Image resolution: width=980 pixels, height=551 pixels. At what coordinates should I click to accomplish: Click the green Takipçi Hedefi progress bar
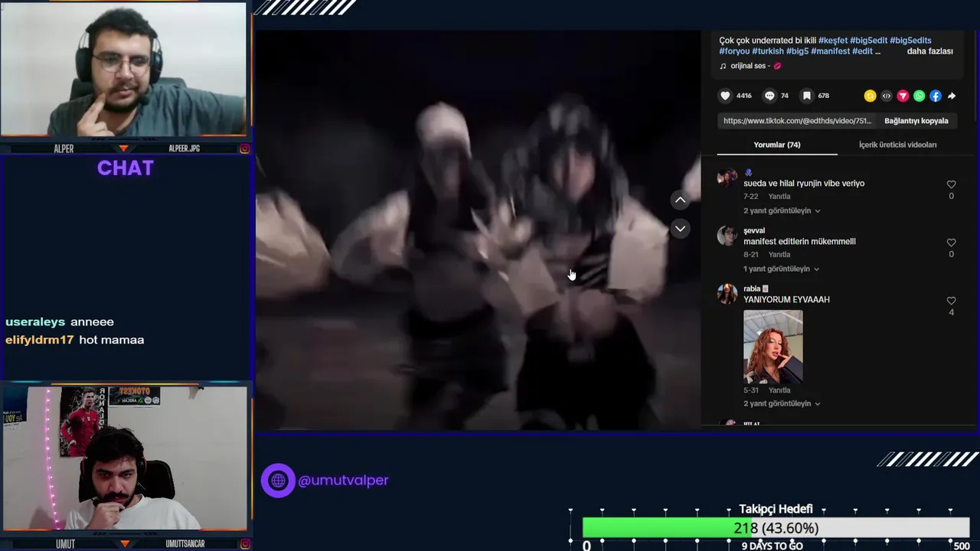point(666,528)
